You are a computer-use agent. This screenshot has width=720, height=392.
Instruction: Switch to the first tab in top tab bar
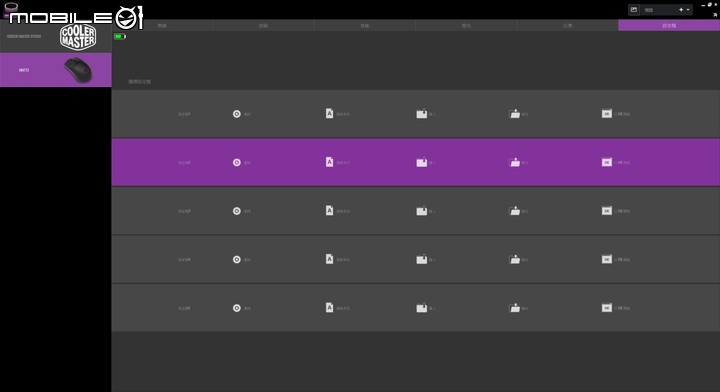point(162,25)
